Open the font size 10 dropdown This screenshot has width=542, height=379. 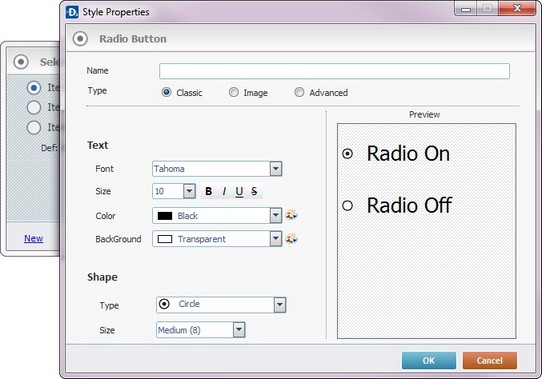tap(189, 191)
